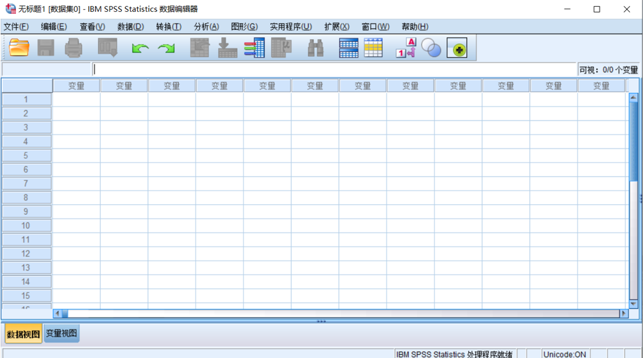Select row header 15
Viewport: 644px width, 358px height.
27,296
